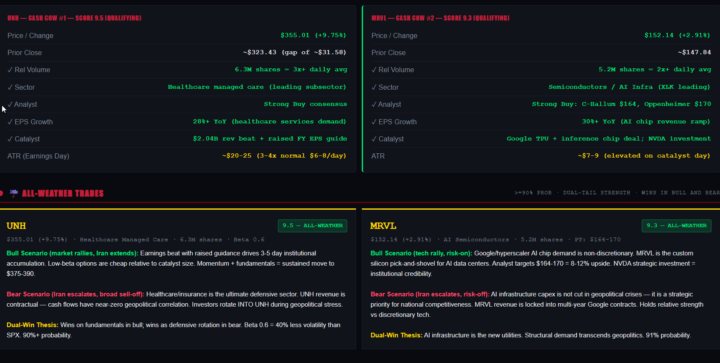Select ATR value ~$7-9 for MRVL
The image size is (720, 363).
pos(644,156)
